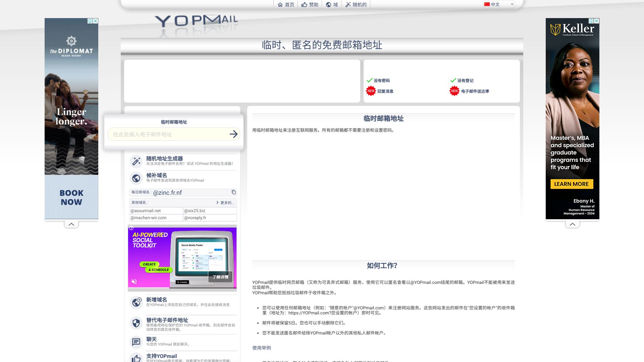This screenshot has height=362, width=644.
Task: Open the 随机的 random address menu item
Action: (356, 5)
